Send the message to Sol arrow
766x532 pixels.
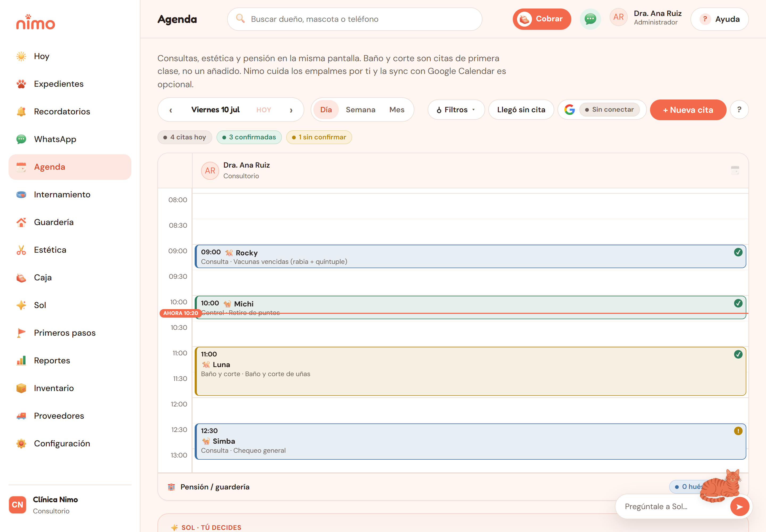click(740, 507)
